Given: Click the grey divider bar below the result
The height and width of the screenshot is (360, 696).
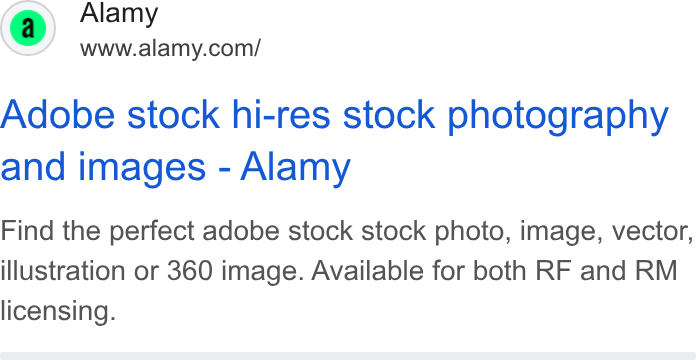Looking at the screenshot, I should coord(348,356).
